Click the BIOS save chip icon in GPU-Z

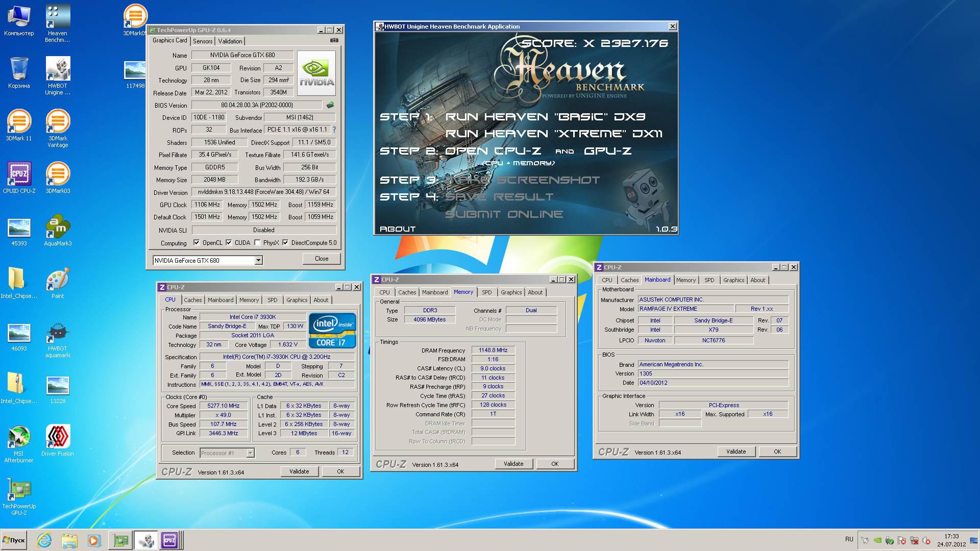tap(330, 105)
